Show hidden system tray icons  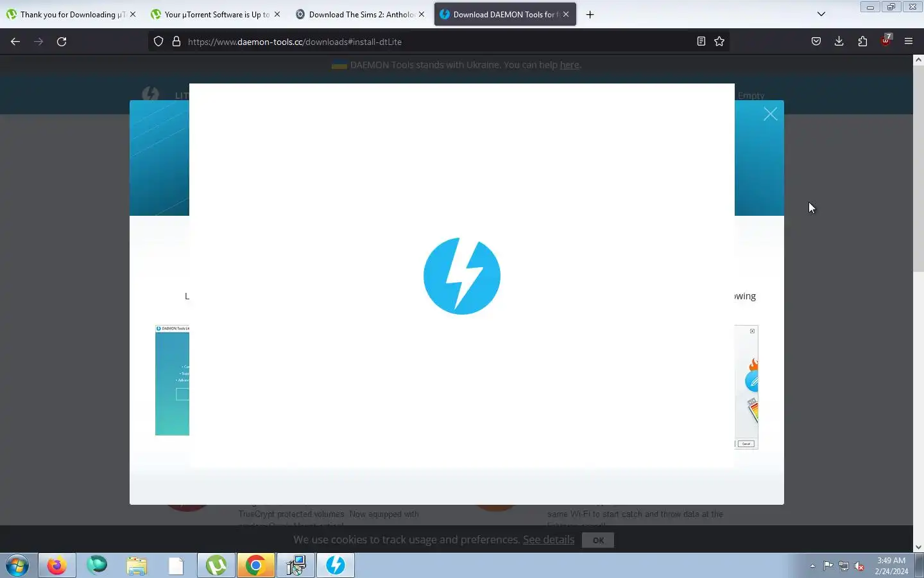[x=812, y=566]
